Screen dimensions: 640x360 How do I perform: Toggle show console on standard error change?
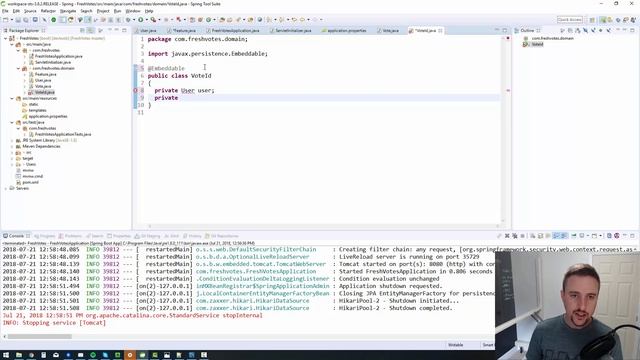[564, 236]
